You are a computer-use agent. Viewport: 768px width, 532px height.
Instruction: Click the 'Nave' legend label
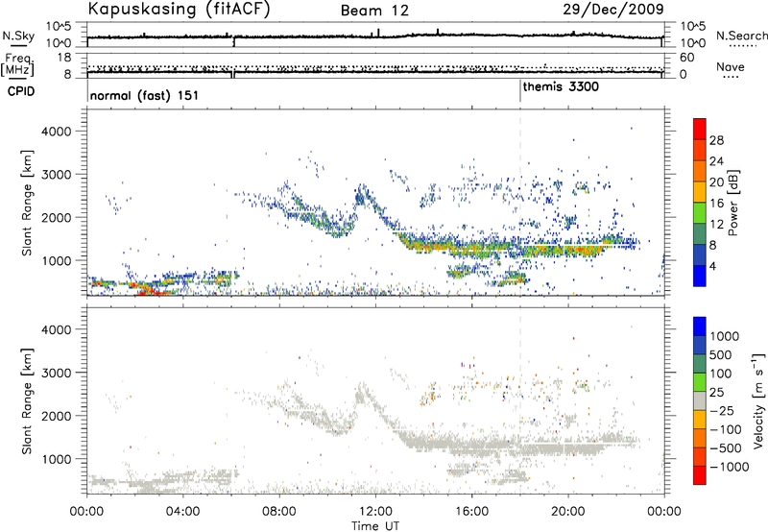tap(731, 67)
